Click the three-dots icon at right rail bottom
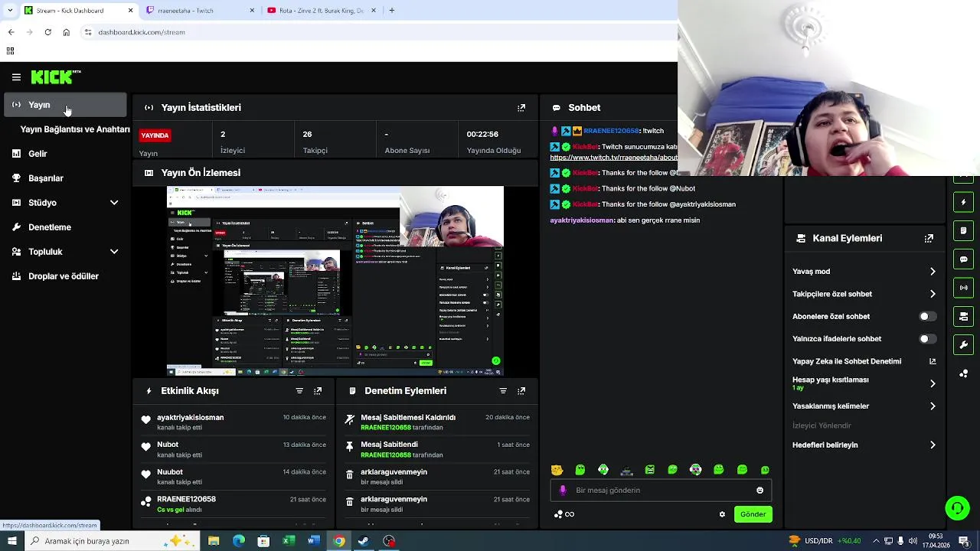 click(963, 373)
